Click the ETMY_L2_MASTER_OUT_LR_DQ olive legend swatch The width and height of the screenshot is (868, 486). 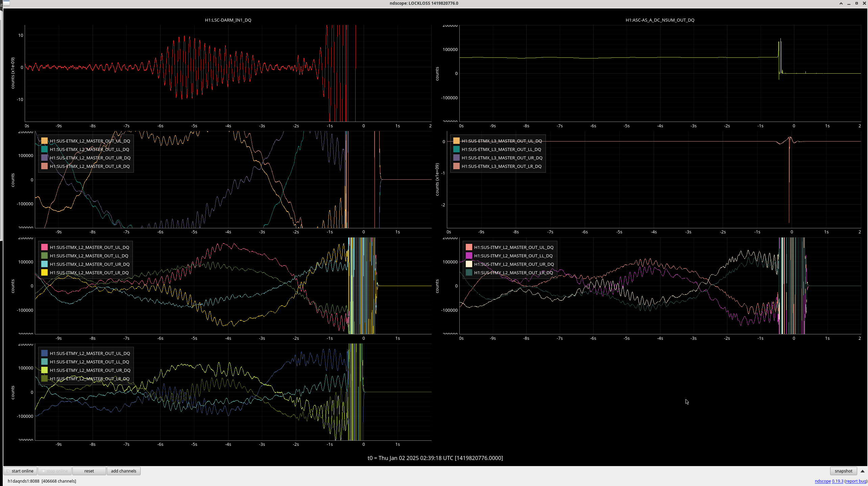click(x=44, y=379)
